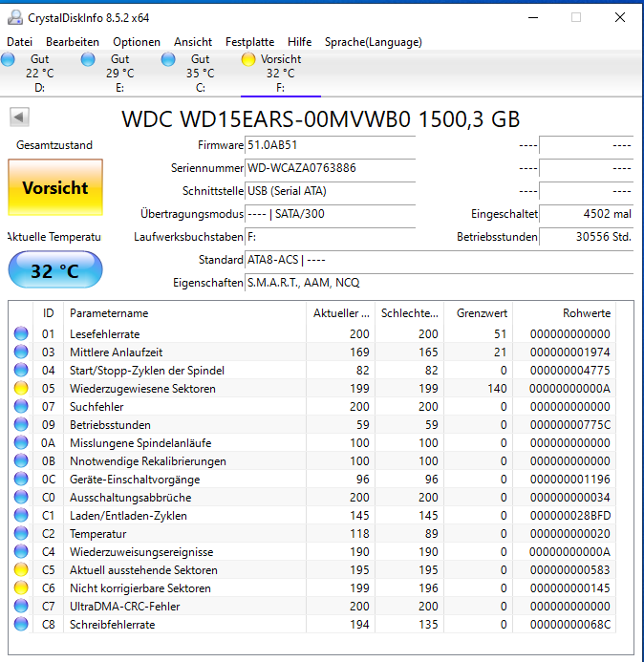Click the Eingeschaltet value 4502 mal
The height and width of the screenshot is (662, 644).
[586, 214]
